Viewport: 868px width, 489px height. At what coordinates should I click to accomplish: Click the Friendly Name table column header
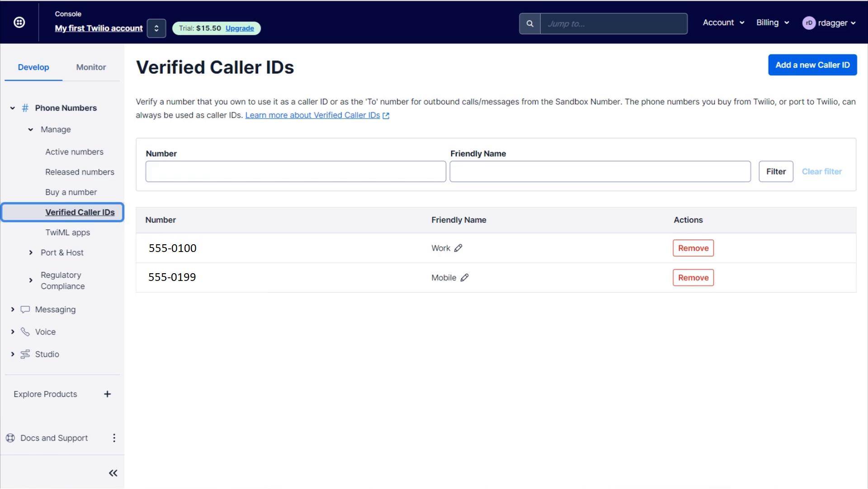point(458,220)
